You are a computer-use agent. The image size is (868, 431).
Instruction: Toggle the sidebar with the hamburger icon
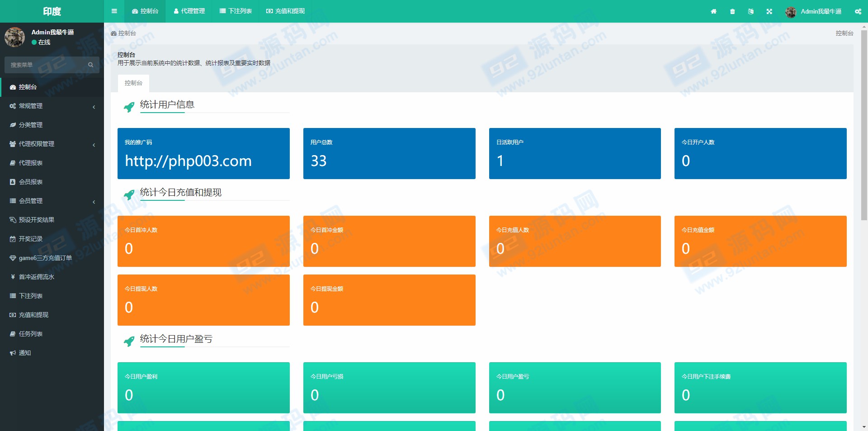(114, 11)
